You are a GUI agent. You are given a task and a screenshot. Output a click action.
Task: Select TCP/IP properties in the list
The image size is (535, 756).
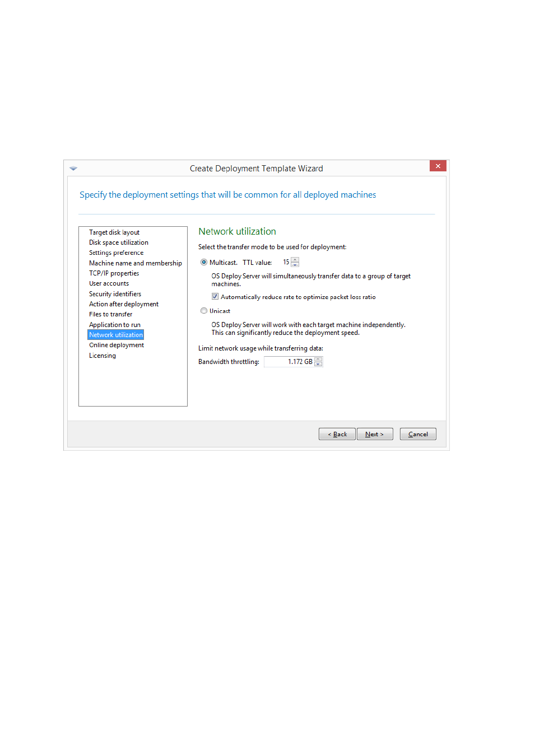coord(114,273)
